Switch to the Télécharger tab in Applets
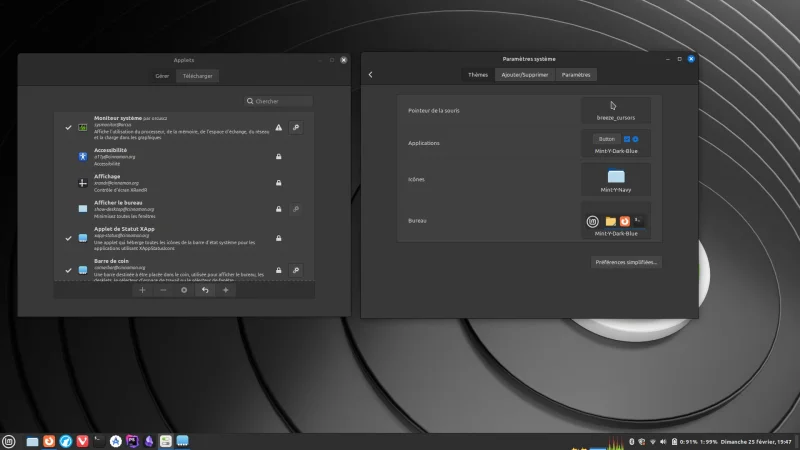 pos(197,76)
